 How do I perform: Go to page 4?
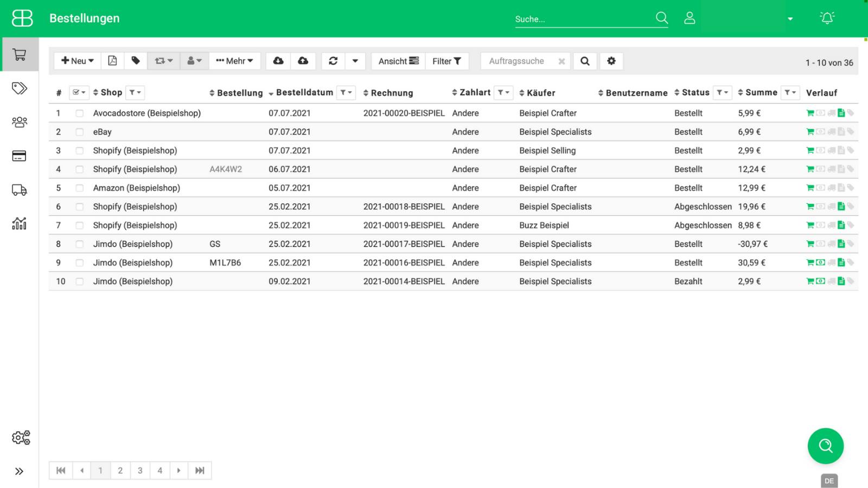pyautogui.click(x=160, y=471)
